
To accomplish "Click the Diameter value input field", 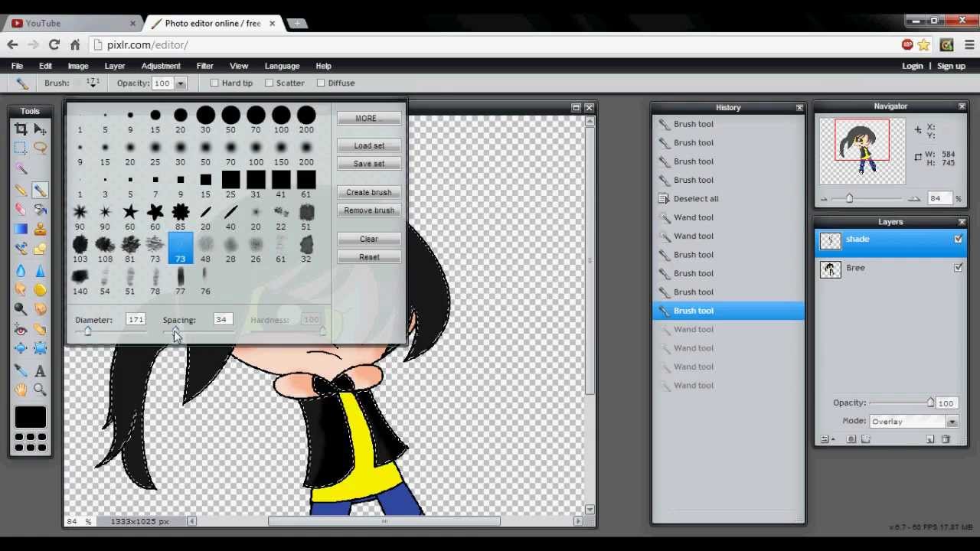I will point(136,320).
